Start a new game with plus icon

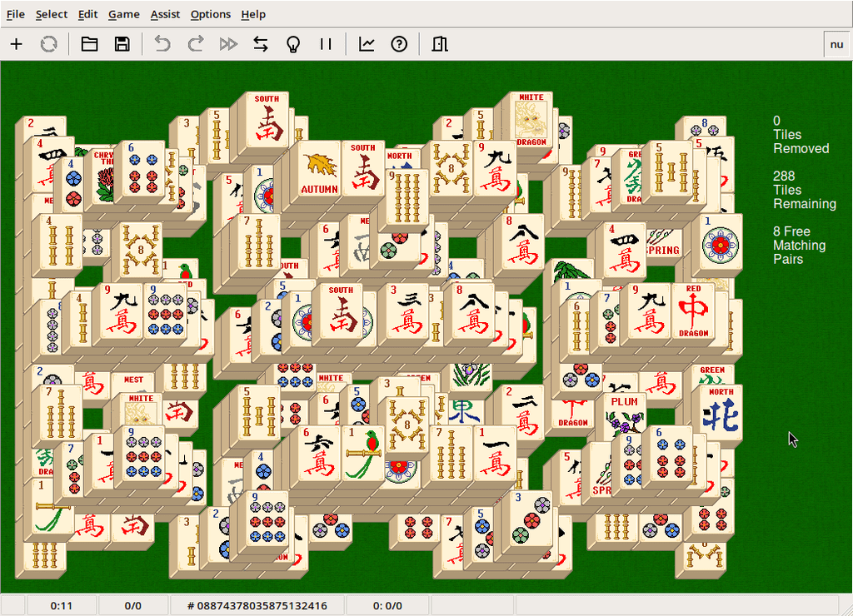coord(17,44)
